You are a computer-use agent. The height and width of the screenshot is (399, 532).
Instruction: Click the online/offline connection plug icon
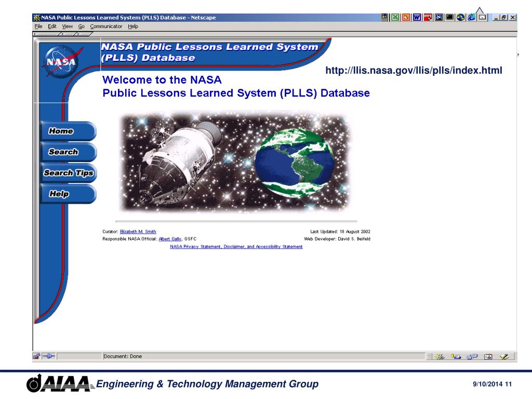point(48,356)
